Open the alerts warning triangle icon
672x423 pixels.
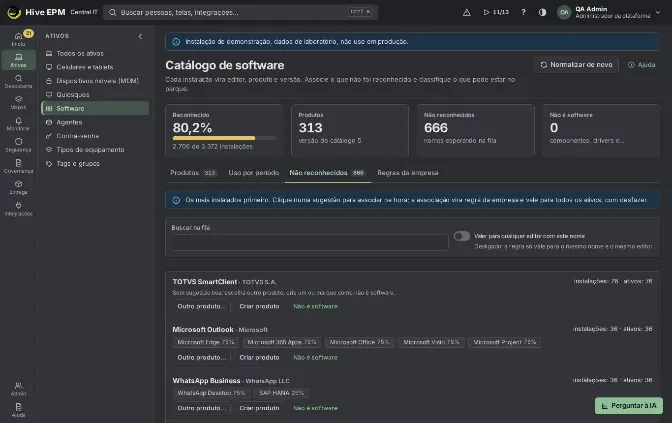(x=467, y=12)
